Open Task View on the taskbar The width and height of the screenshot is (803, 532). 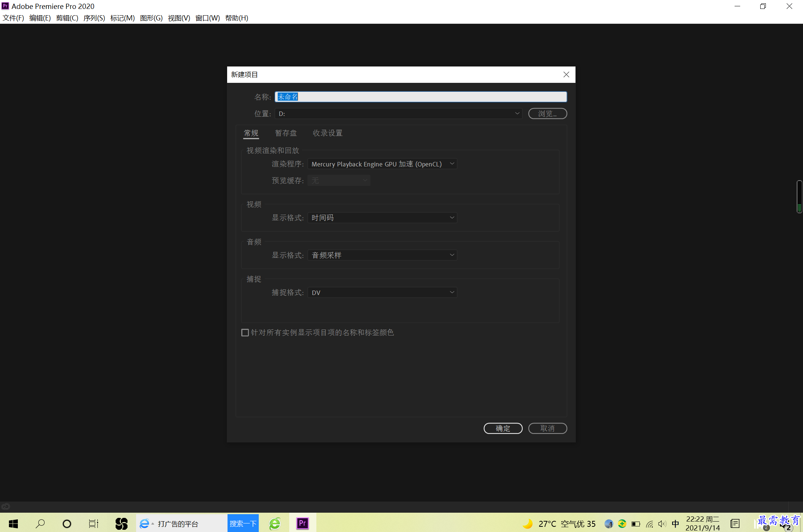94,524
